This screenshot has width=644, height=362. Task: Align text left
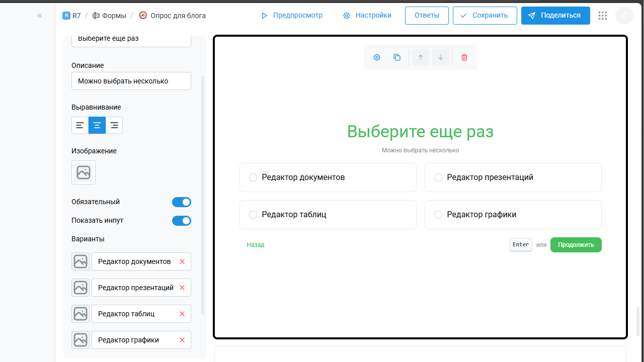coord(80,125)
